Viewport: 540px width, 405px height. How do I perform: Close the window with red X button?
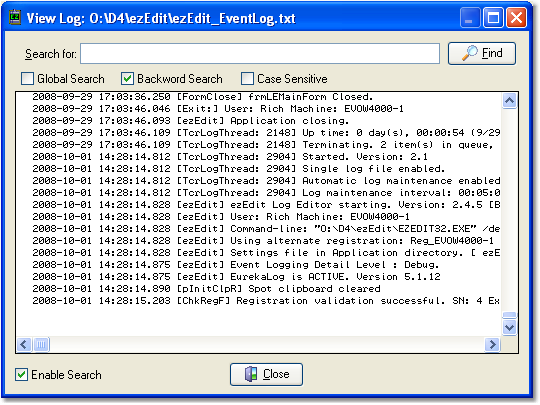pyautogui.click(x=516, y=18)
